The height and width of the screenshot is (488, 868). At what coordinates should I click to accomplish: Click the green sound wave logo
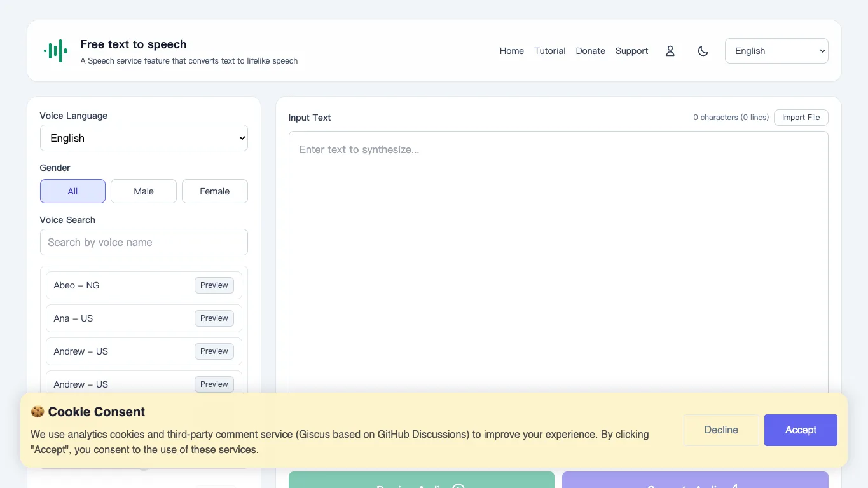55,51
